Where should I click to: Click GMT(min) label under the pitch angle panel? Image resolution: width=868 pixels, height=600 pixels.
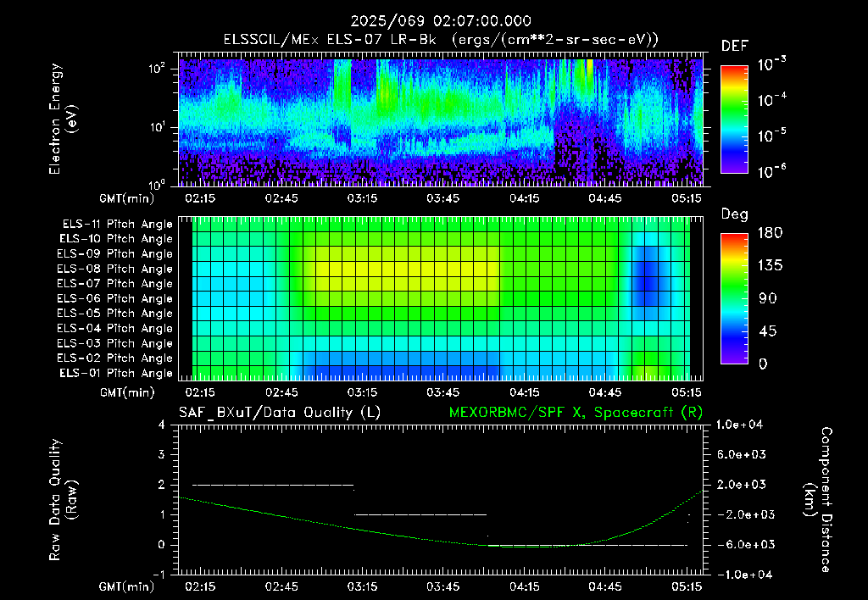tap(127, 392)
